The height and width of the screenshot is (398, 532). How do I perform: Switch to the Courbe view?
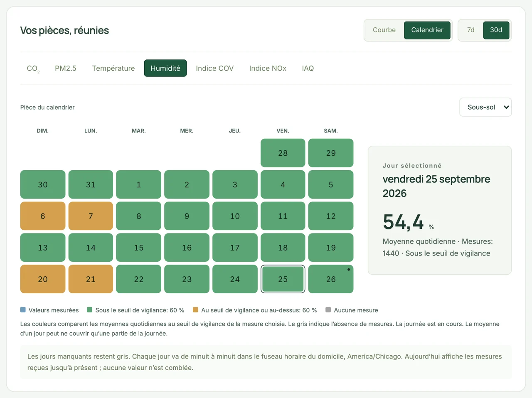pos(384,30)
